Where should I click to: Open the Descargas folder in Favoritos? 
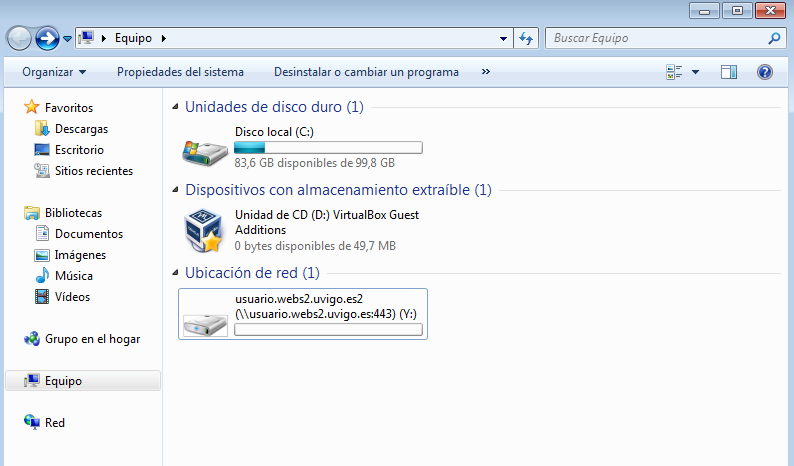click(81, 129)
